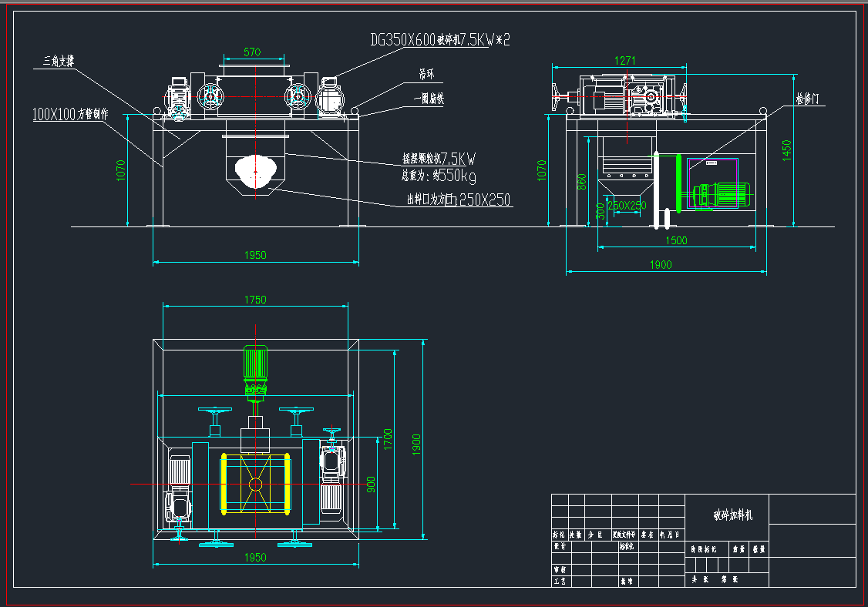This screenshot has width=868, height=607.
Task: Click the 570 dimension at the top inlet
Action: 252,52
